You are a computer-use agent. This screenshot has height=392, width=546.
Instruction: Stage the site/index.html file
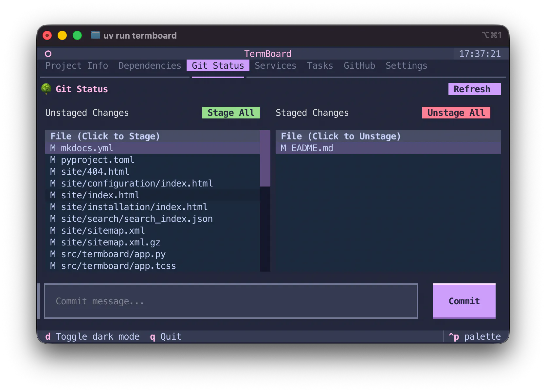pyautogui.click(x=153, y=195)
